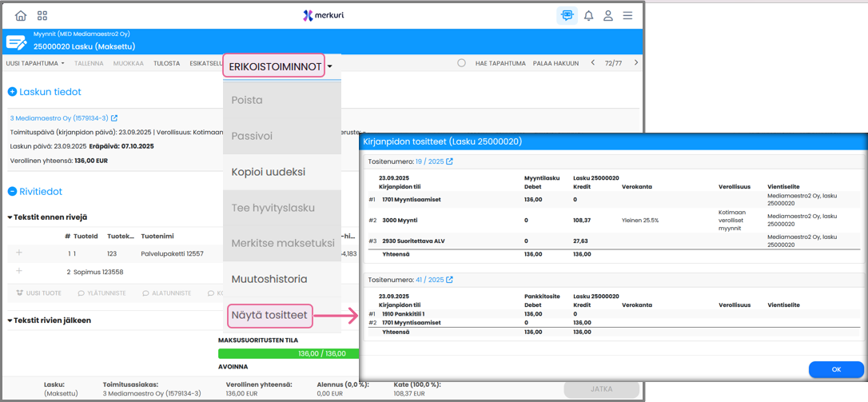Open external link icon for voucher 19 / 2025

point(449,161)
